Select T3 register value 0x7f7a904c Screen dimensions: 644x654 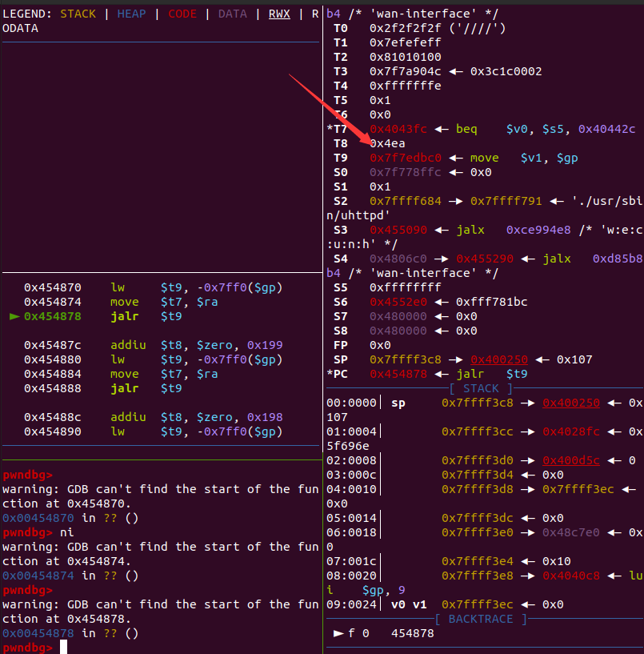(x=405, y=71)
